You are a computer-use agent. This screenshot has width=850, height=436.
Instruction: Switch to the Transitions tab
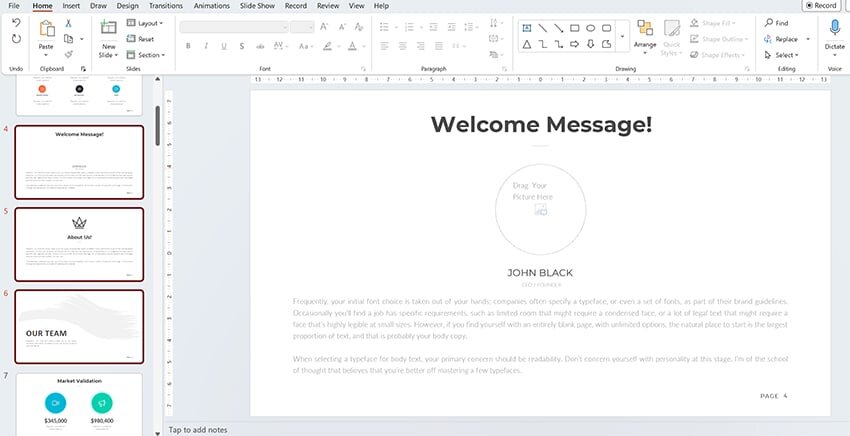(165, 6)
